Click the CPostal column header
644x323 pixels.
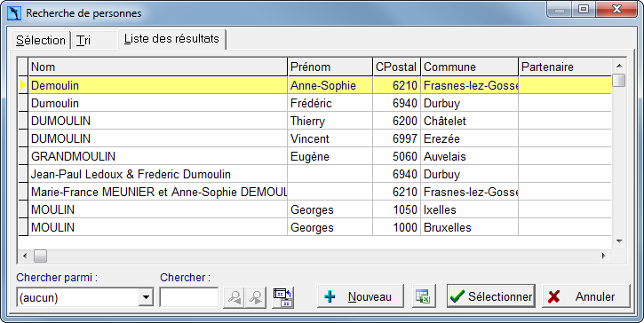396,67
